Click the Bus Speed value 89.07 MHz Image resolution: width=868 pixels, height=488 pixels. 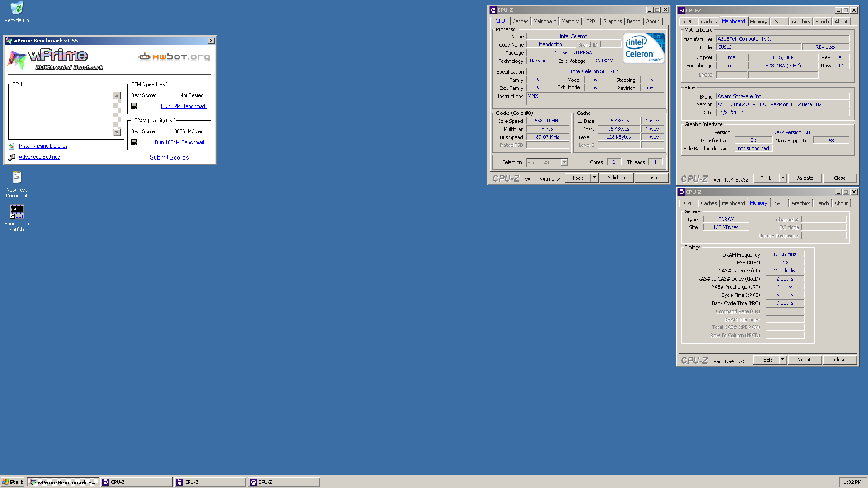547,137
